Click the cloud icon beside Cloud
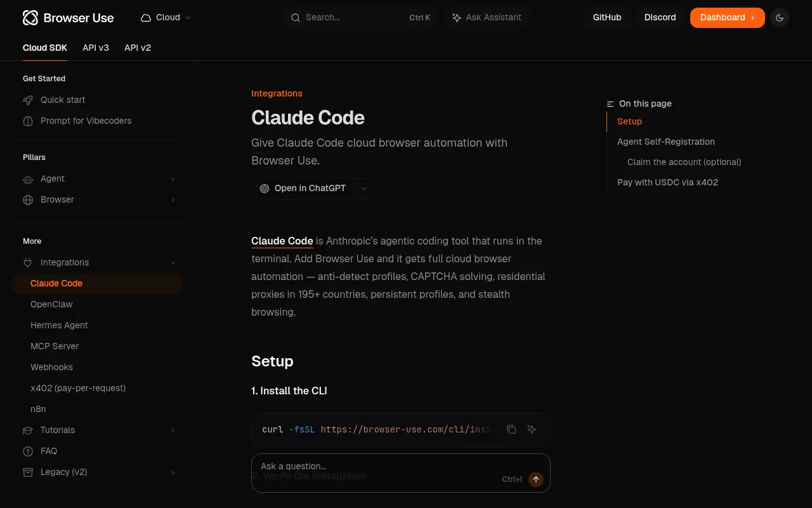The width and height of the screenshot is (812, 508). click(x=146, y=18)
